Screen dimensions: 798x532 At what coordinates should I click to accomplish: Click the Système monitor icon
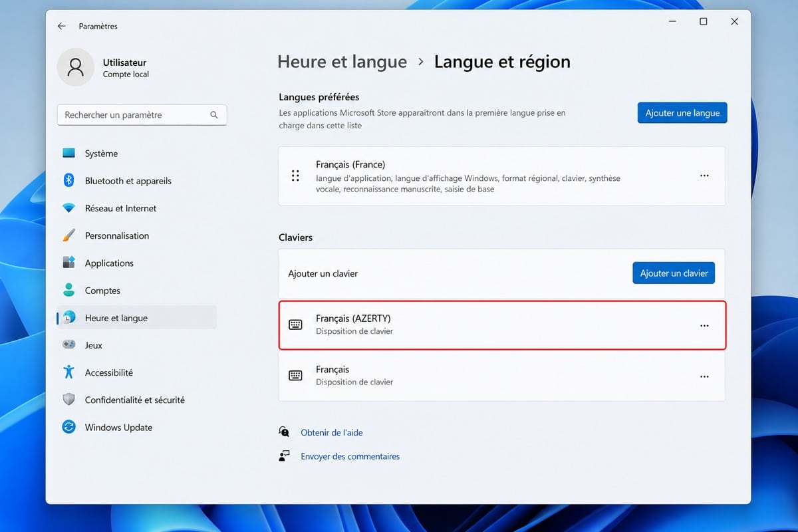[x=68, y=153]
